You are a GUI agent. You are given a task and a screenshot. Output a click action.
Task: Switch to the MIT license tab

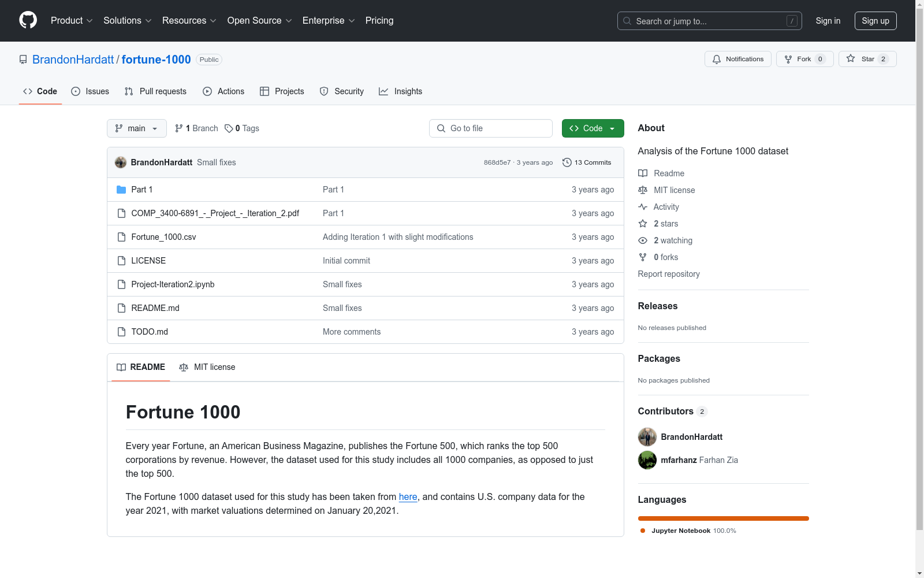(207, 367)
